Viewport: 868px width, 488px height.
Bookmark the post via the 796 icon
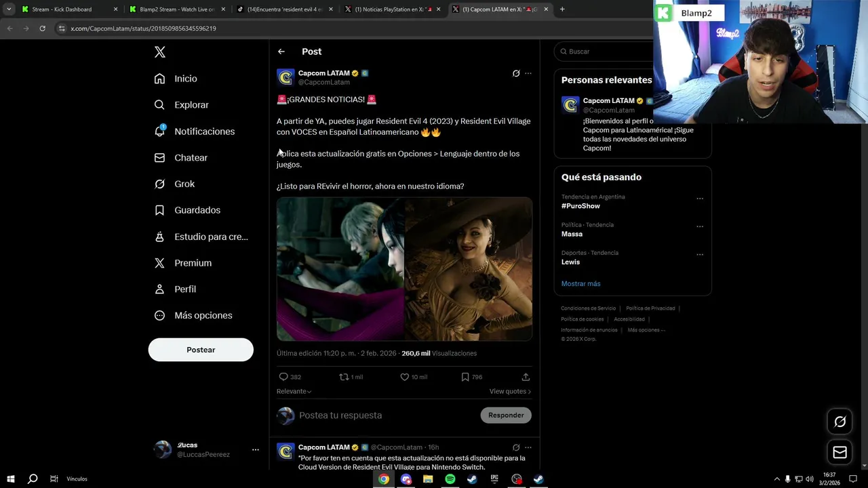point(471,377)
